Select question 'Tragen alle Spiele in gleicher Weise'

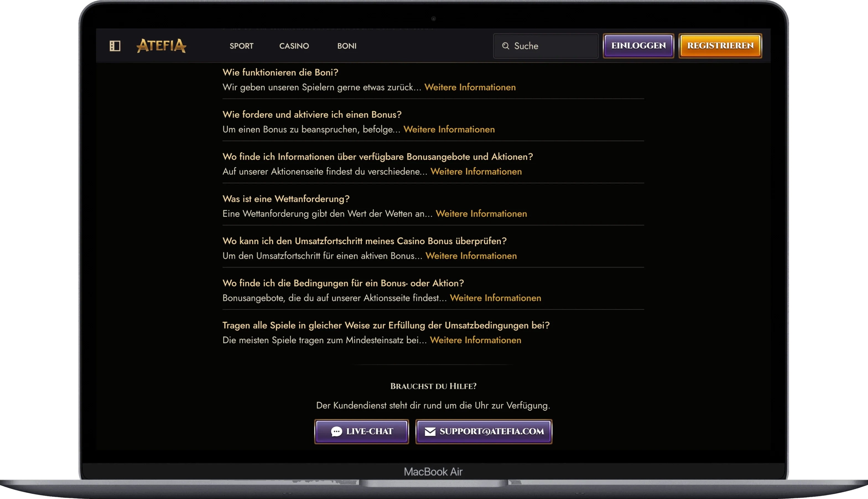[386, 325]
